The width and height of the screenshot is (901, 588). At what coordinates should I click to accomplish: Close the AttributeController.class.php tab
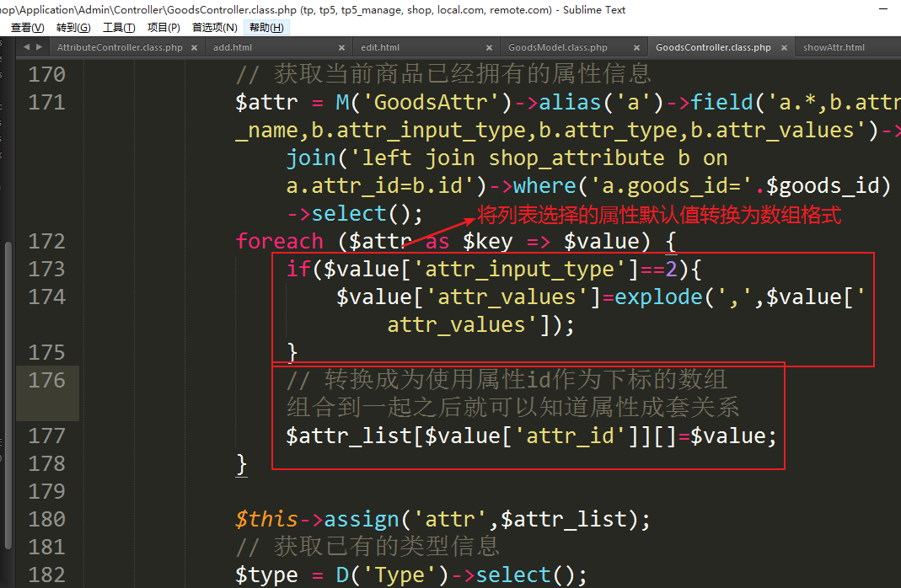pyautogui.click(x=194, y=48)
